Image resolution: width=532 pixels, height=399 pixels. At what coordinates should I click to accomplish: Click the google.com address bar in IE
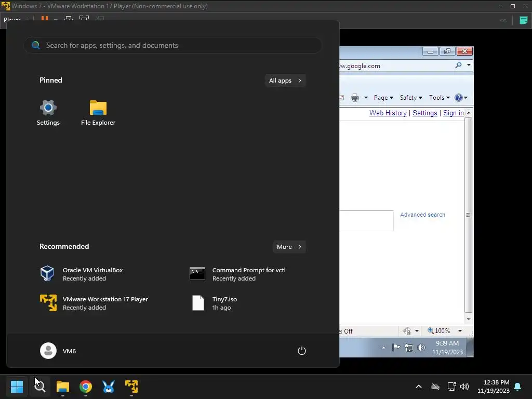(395, 65)
